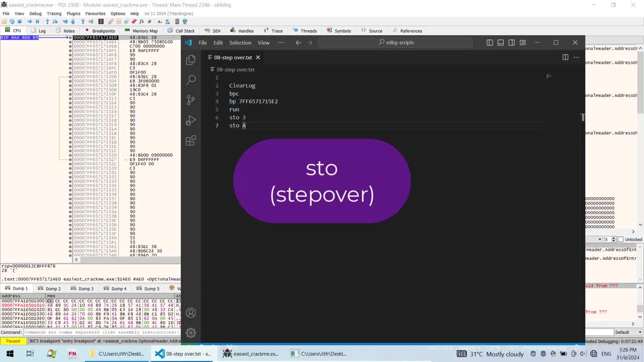Image resolution: width=644 pixels, height=362 pixels.
Task: Open the Search icon in activity bar
Action: coord(191,80)
